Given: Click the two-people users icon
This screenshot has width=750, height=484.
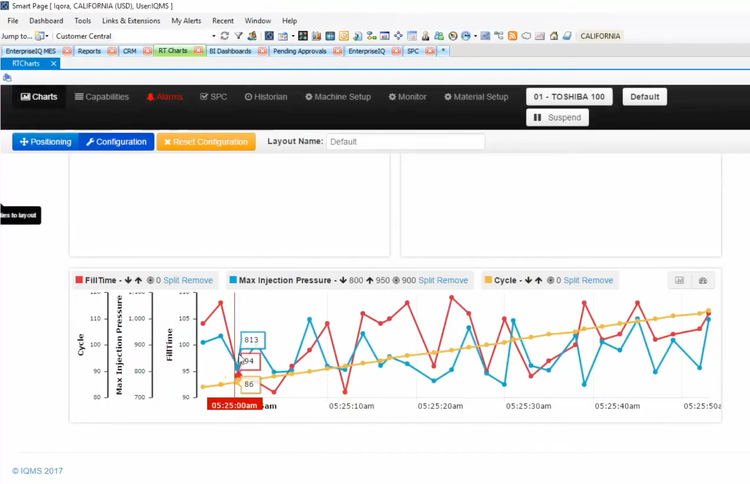Looking at the screenshot, I should coord(439,36).
